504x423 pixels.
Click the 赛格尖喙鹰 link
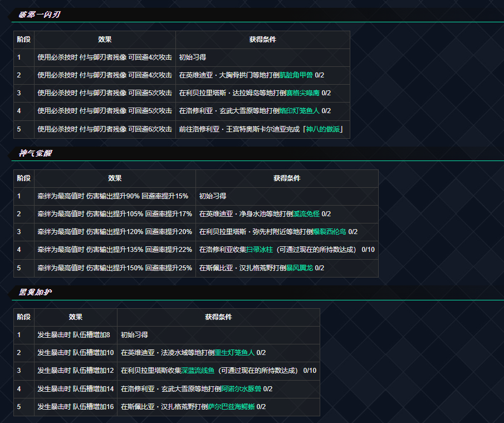click(x=302, y=93)
